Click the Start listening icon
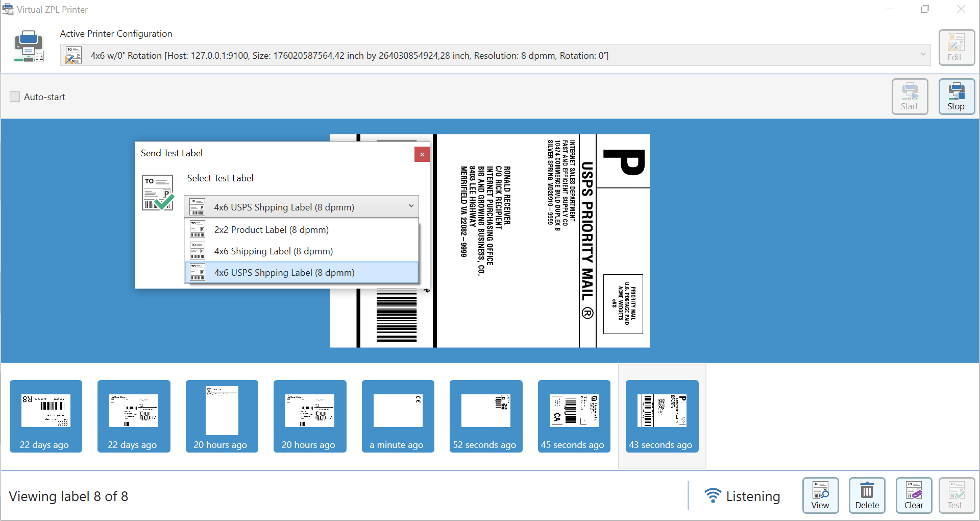The height and width of the screenshot is (521, 980). pos(910,96)
